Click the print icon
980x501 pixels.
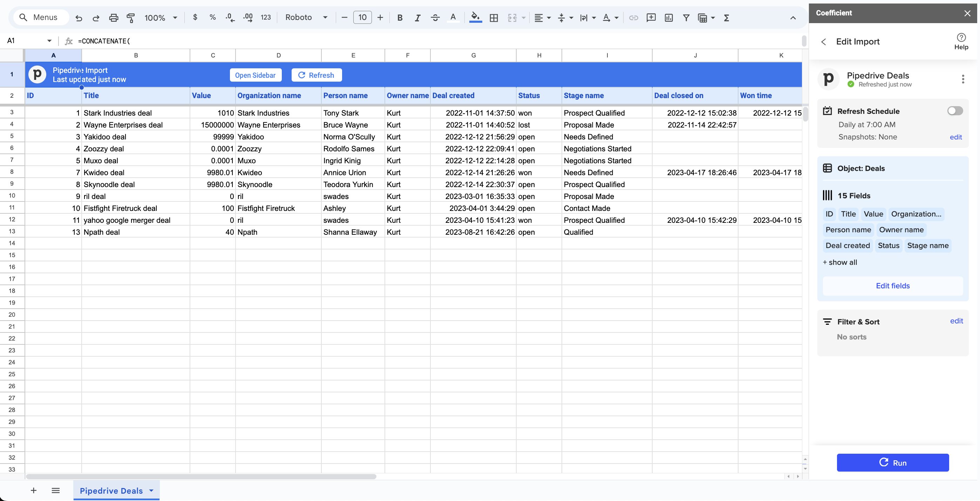coord(113,18)
